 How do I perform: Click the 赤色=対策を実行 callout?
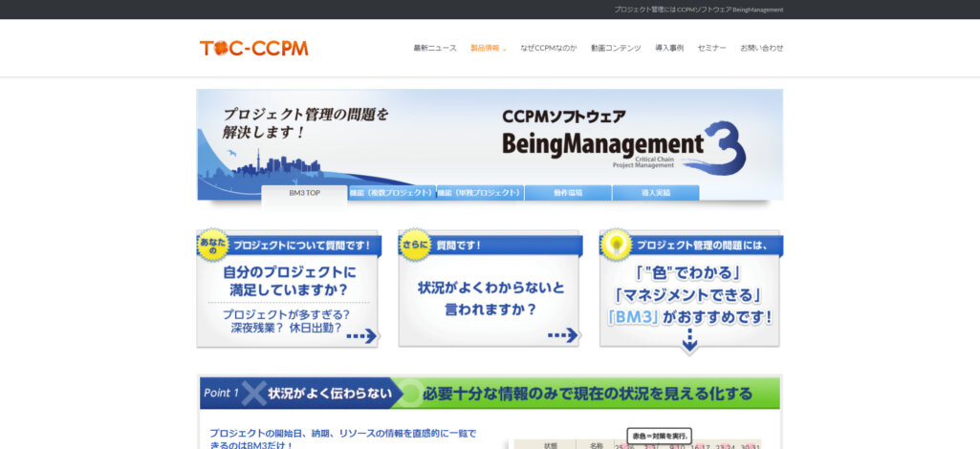[659, 436]
